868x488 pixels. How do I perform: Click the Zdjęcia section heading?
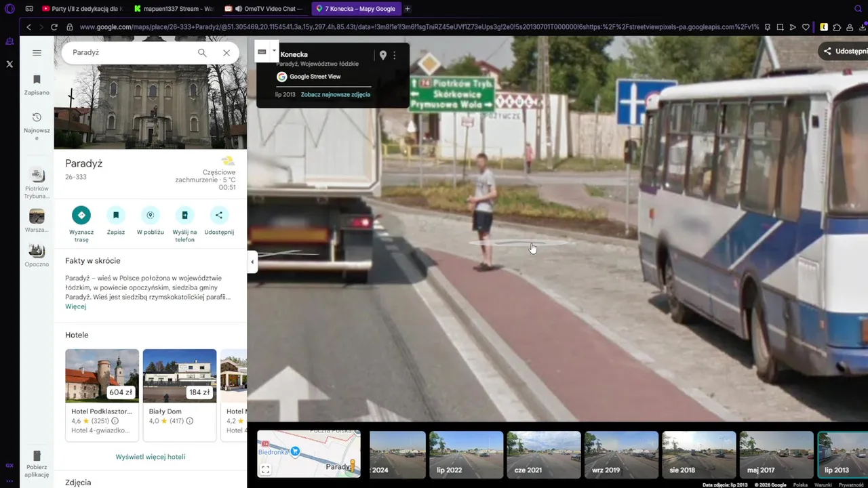[x=78, y=483]
